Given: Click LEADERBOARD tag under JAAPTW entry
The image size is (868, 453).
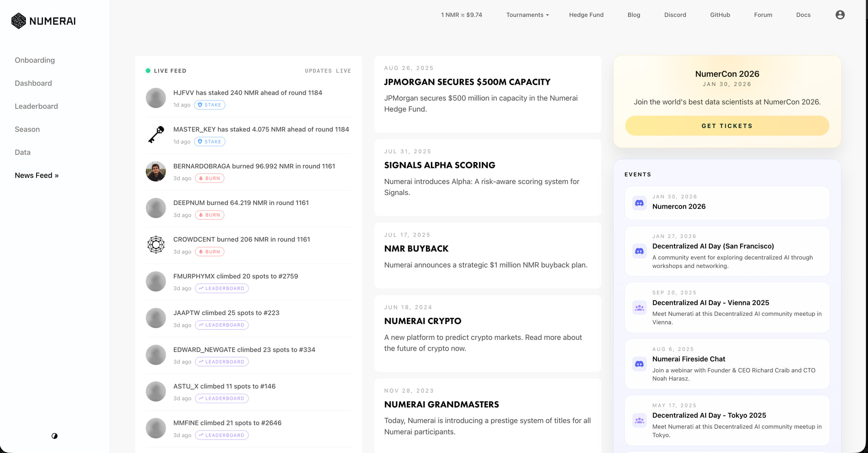Looking at the screenshot, I should click(222, 325).
